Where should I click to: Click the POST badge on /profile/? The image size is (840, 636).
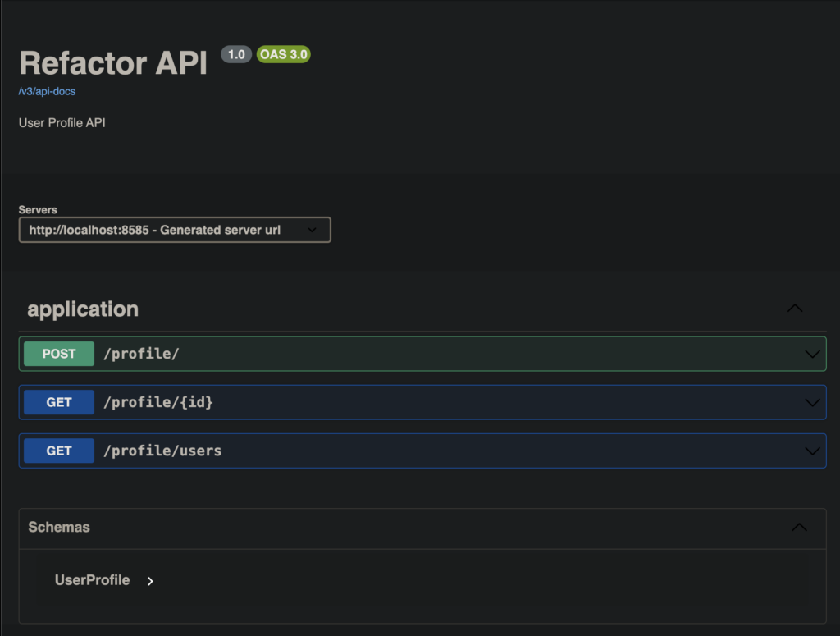tap(58, 354)
